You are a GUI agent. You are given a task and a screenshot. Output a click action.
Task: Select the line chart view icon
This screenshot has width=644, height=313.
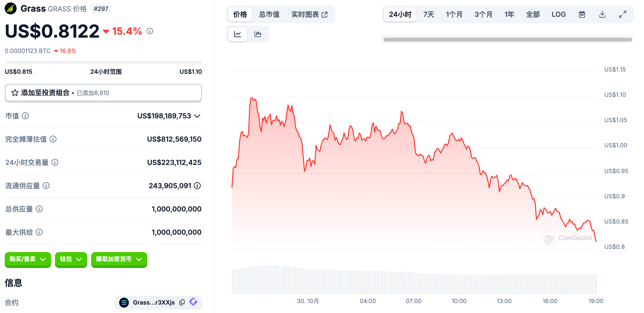pos(238,34)
